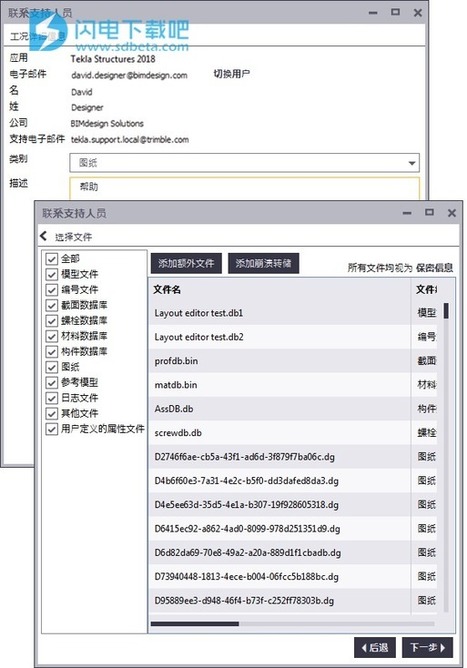
Task: Toggle the 参考模型 checkbox
Action: click(52, 383)
